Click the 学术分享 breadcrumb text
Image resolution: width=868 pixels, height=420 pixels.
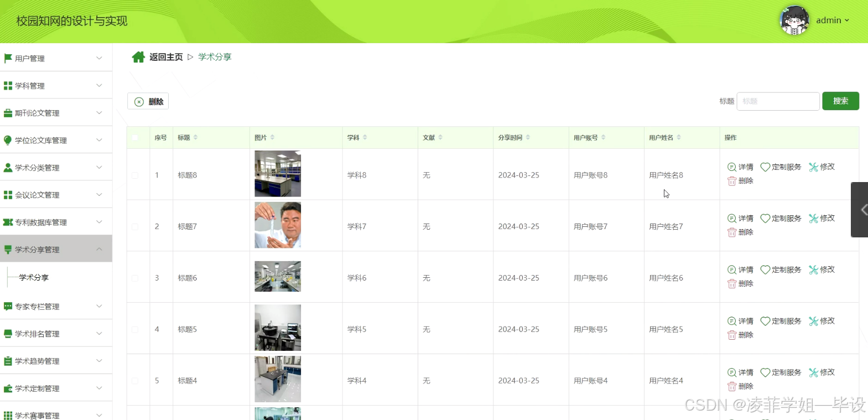pos(215,57)
